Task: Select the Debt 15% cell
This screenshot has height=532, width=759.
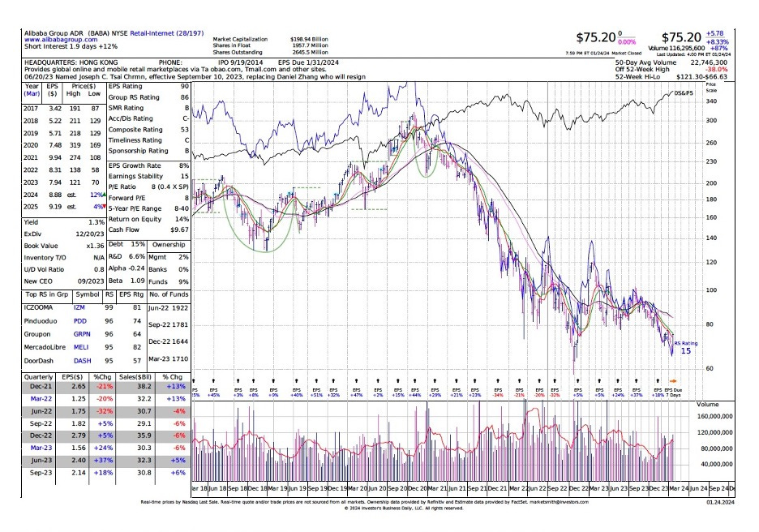Action: point(126,244)
